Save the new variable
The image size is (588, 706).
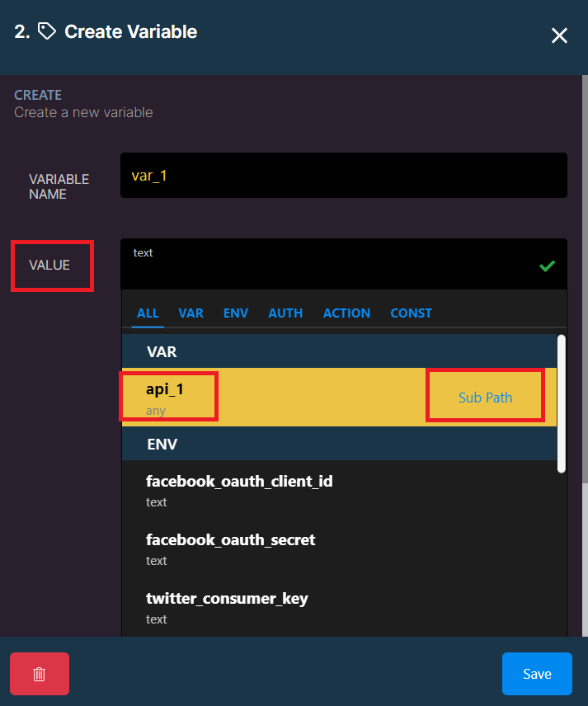coord(537,674)
